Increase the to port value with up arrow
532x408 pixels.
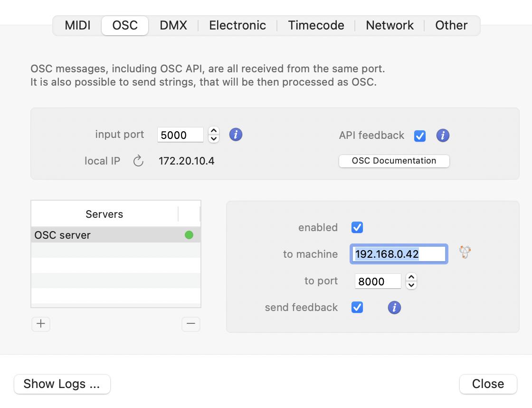411,277
